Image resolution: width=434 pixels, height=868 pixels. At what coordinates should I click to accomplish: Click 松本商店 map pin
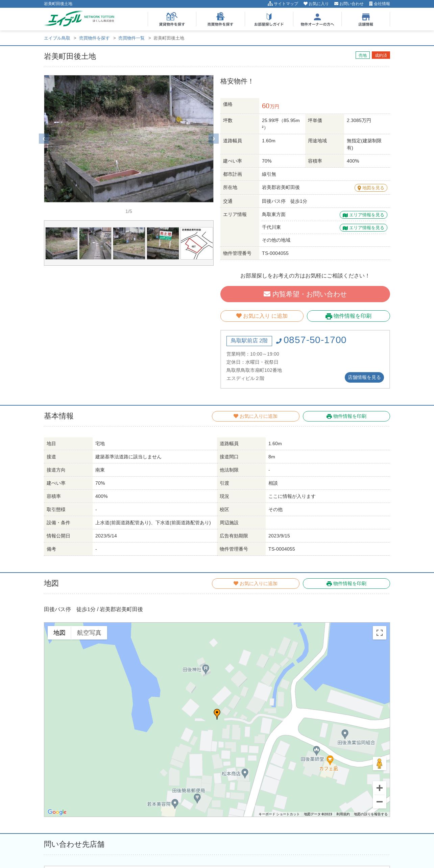point(245,773)
